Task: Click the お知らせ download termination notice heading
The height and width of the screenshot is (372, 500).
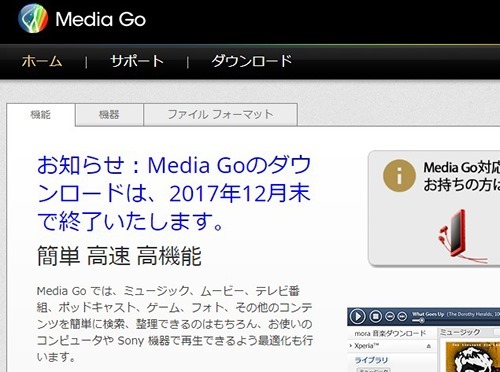Action: 174,193
